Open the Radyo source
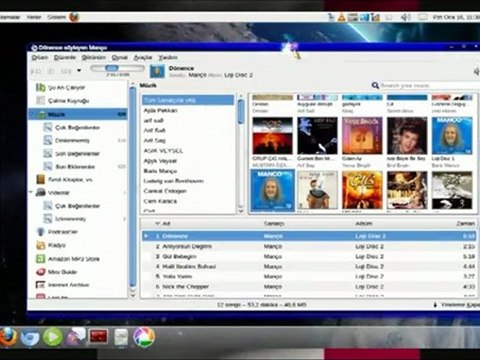Screen dimensions: 480x360 pyautogui.click(x=57, y=245)
